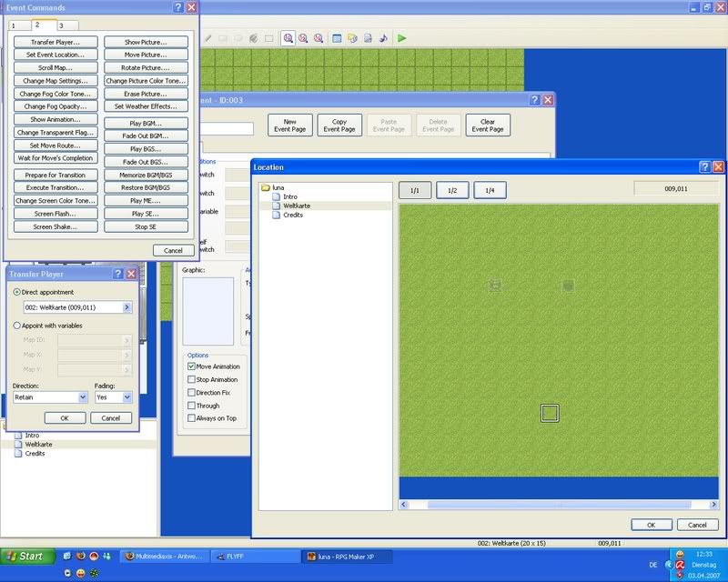
Task: Open the Script Editor toolbar icon
Action: pyautogui.click(x=367, y=38)
